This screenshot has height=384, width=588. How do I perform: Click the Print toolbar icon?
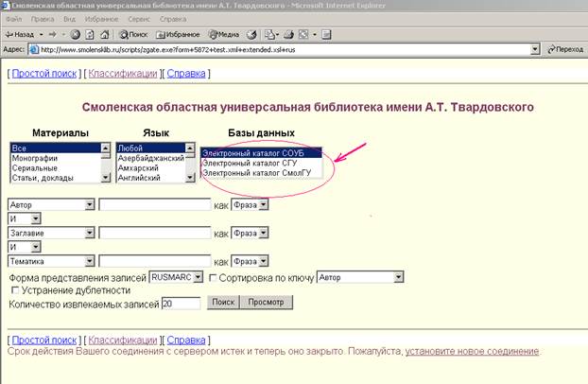(288, 35)
